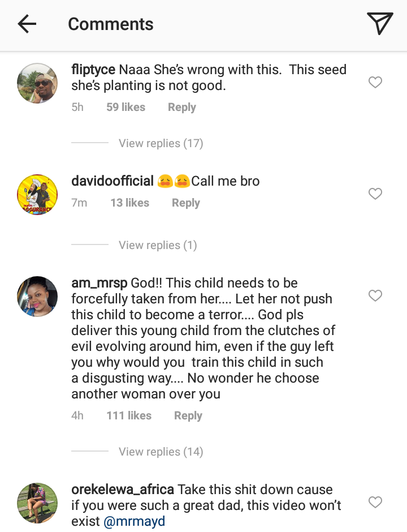The width and height of the screenshot is (407, 532).
Task: Like am_mrsp's comment with heart
Action: coord(375,295)
